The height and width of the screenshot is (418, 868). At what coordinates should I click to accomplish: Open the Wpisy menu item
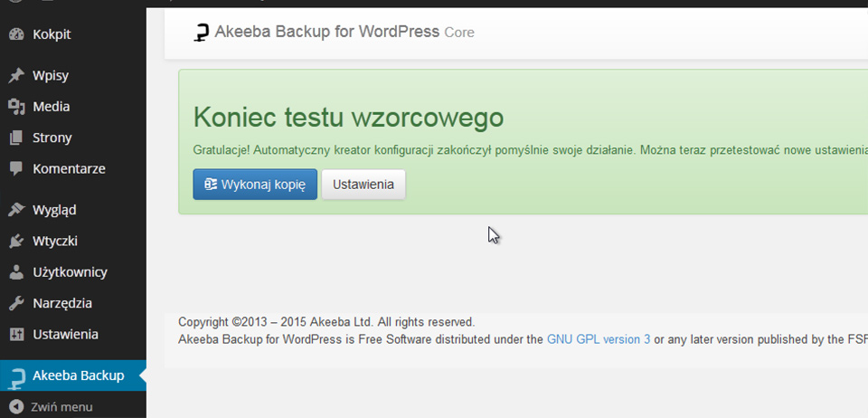73,75
